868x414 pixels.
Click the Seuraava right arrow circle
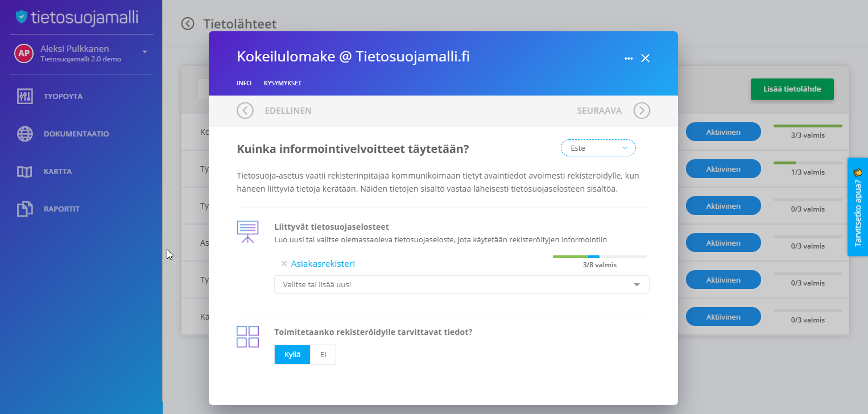642,110
